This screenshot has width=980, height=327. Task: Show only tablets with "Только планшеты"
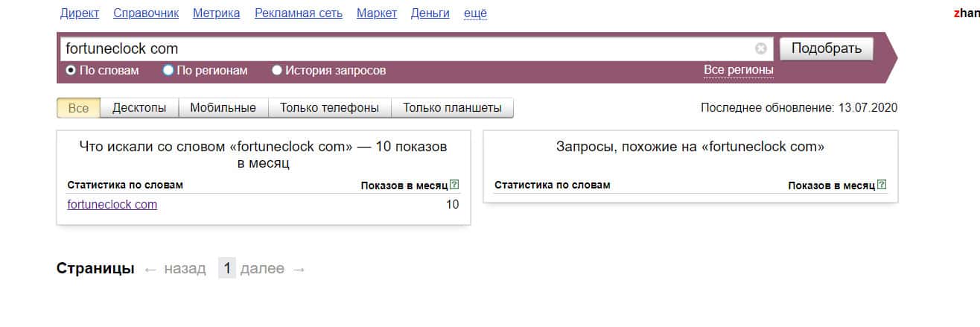[x=452, y=108]
